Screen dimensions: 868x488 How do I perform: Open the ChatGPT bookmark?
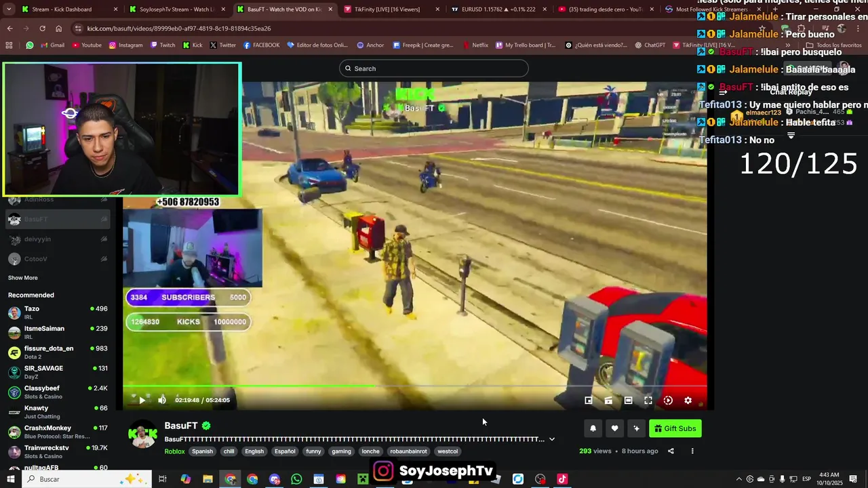(x=650, y=45)
